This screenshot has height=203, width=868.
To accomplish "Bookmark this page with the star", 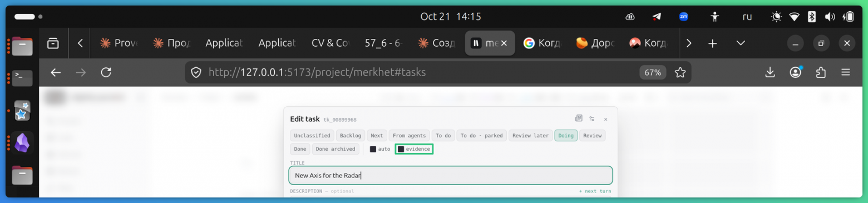I will click(x=680, y=72).
